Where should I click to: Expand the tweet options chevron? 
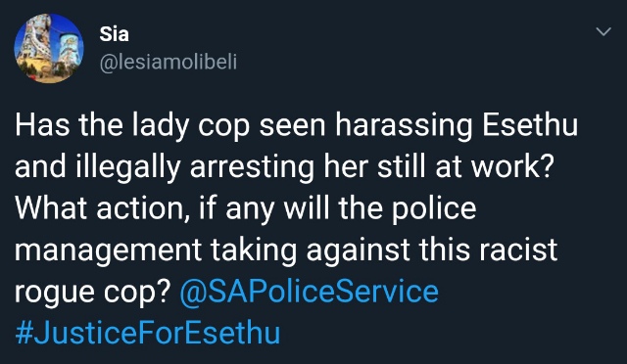(603, 31)
